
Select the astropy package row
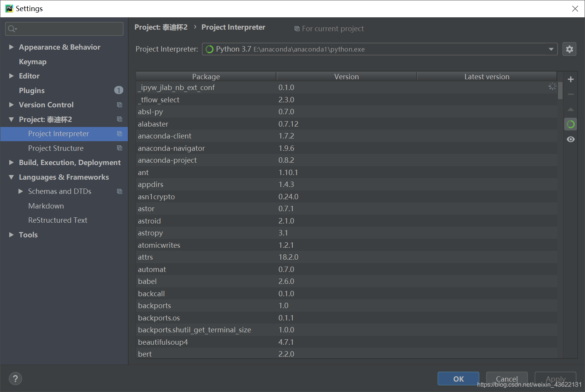pos(347,233)
